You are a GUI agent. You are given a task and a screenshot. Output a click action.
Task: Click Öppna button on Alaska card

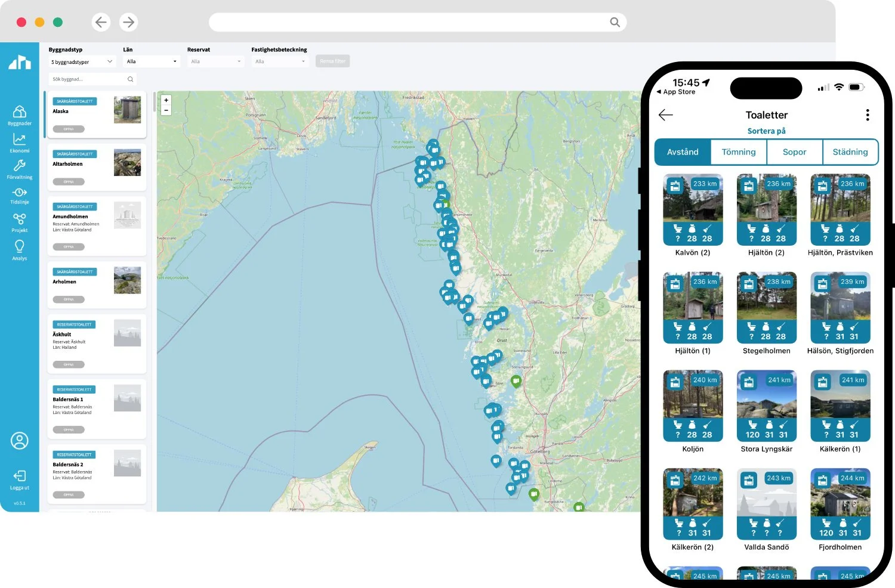(x=69, y=129)
